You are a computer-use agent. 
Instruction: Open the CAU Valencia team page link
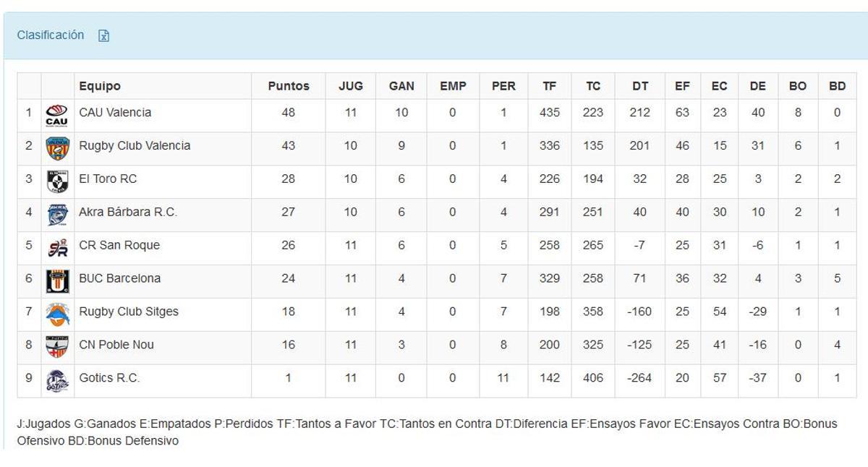pos(114,113)
